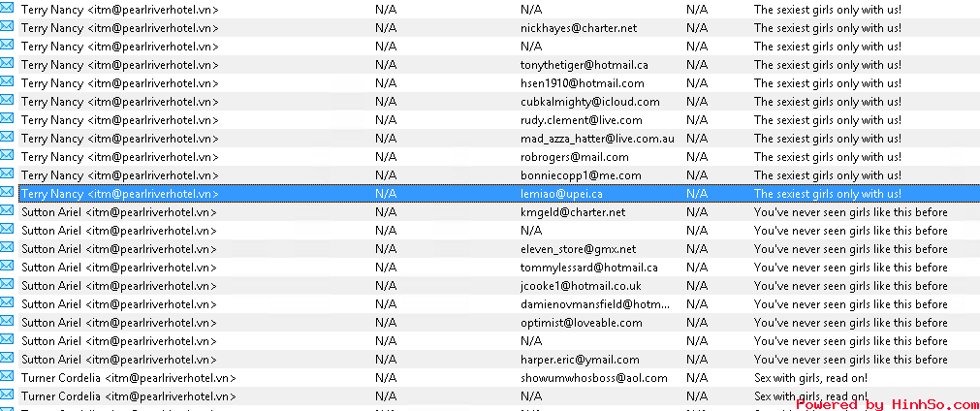Select the optimist@loveable.com recipient cell
This screenshot has height=411, width=980.
(x=581, y=323)
